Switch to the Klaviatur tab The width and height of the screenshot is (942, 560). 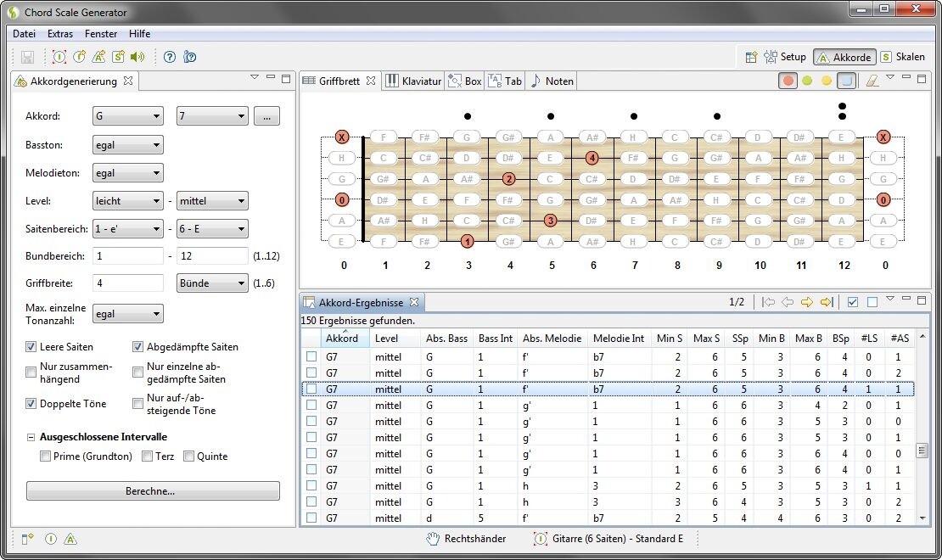click(x=414, y=81)
